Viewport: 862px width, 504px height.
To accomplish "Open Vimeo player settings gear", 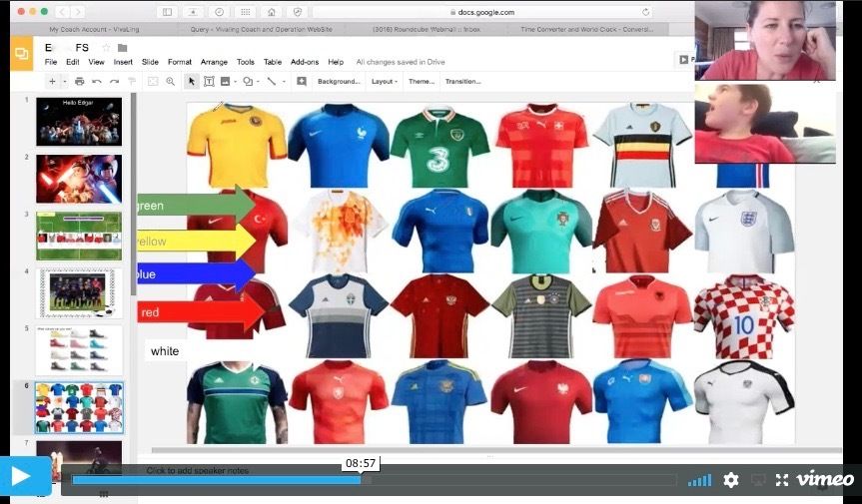I will [x=730, y=480].
